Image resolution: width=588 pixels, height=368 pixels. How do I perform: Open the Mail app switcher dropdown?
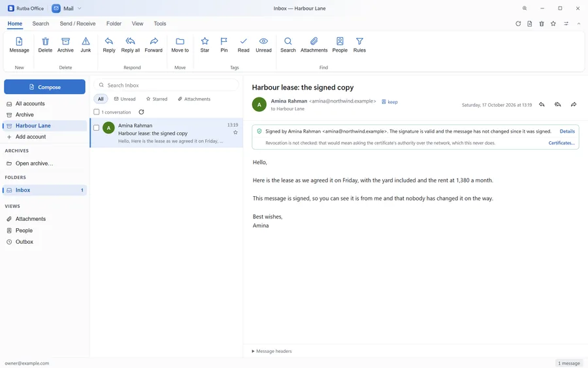(67, 8)
